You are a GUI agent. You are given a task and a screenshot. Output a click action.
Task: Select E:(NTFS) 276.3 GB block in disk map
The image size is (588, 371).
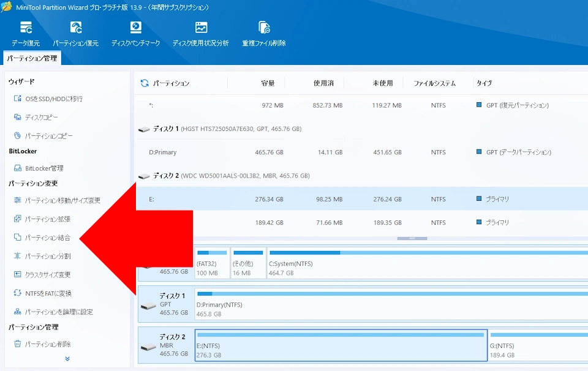tap(341, 345)
